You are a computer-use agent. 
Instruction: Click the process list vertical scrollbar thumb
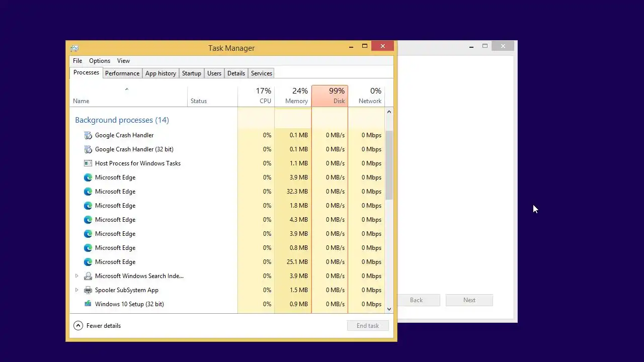pyautogui.click(x=389, y=166)
